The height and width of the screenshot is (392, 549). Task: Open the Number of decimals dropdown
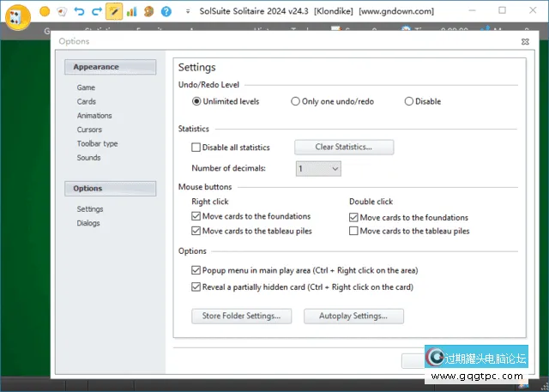point(318,169)
